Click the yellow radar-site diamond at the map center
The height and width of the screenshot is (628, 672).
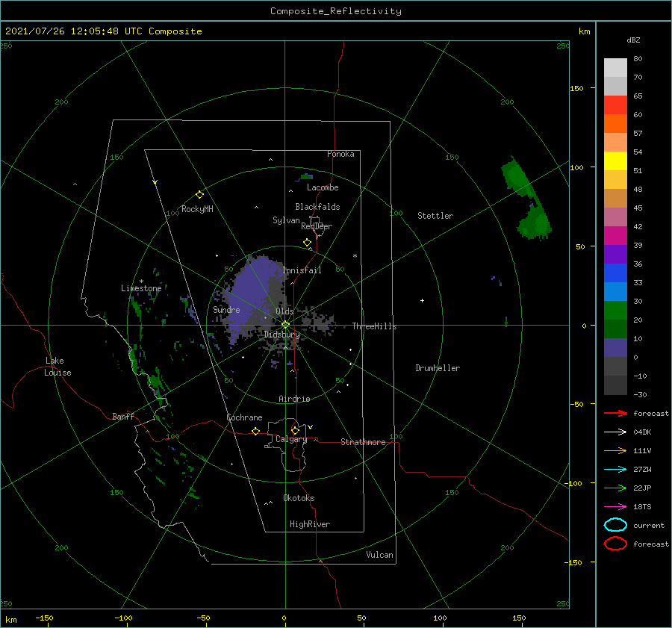(285, 325)
